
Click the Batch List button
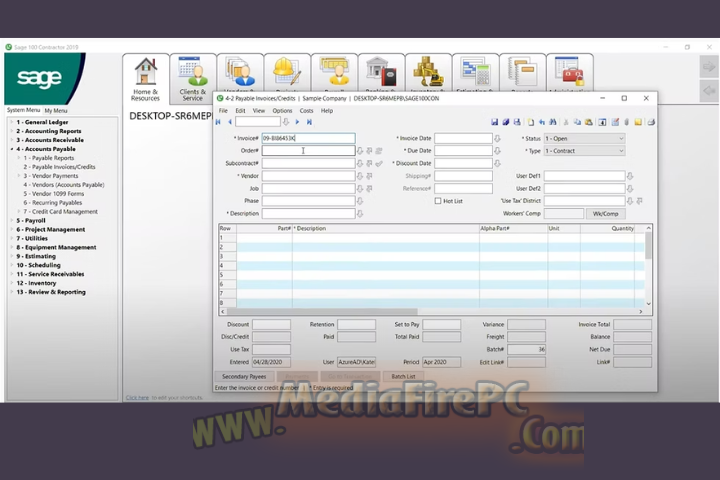(404, 376)
